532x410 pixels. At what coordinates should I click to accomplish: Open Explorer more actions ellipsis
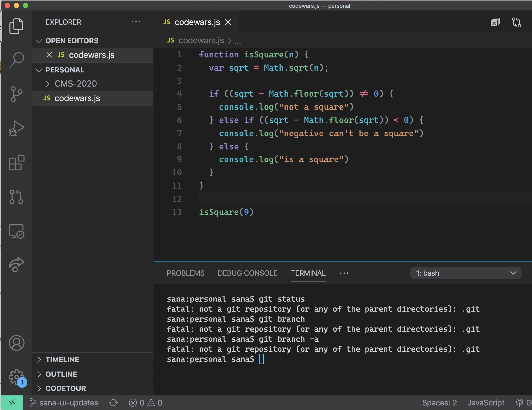136,22
